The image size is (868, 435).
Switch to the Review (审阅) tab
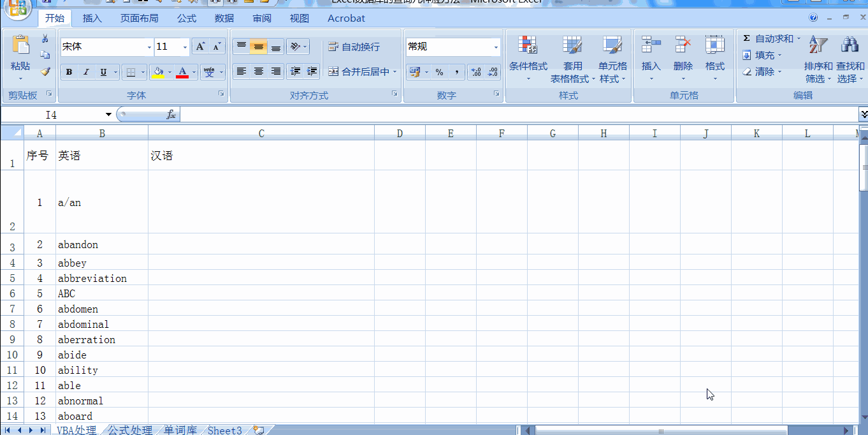pos(262,18)
